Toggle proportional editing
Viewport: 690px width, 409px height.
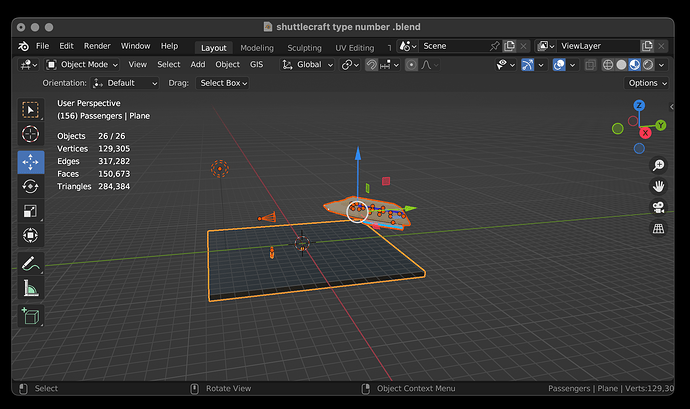(411, 65)
